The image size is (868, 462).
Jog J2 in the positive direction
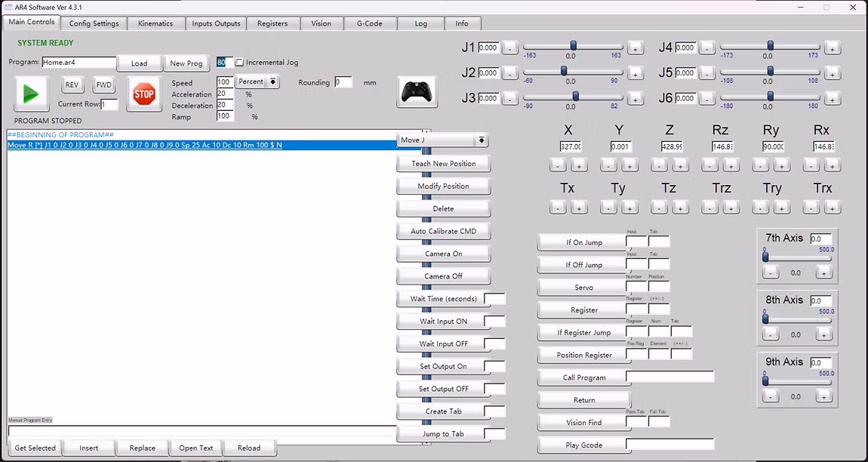(635, 73)
